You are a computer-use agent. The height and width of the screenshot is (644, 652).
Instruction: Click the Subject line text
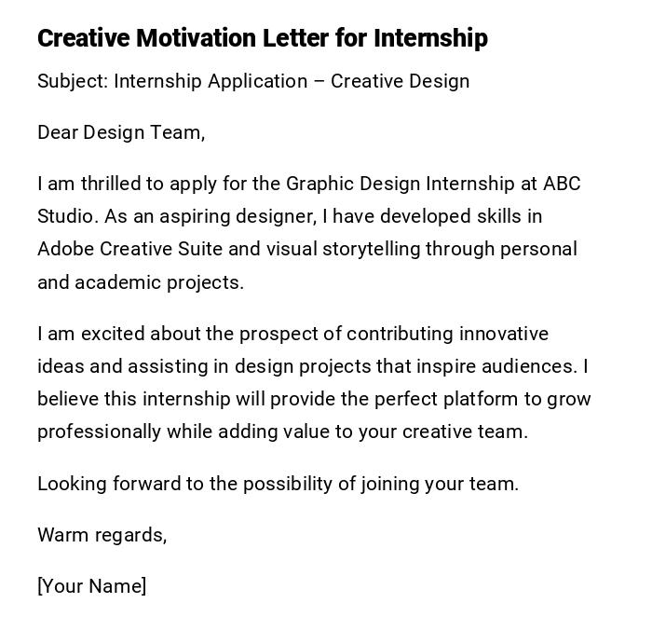(x=253, y=81)
